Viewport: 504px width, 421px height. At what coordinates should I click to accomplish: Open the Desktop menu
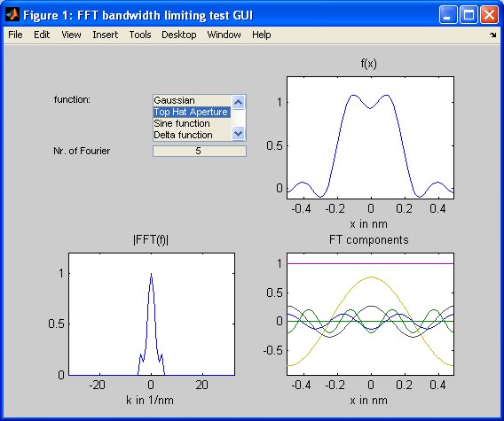[178, 35]
